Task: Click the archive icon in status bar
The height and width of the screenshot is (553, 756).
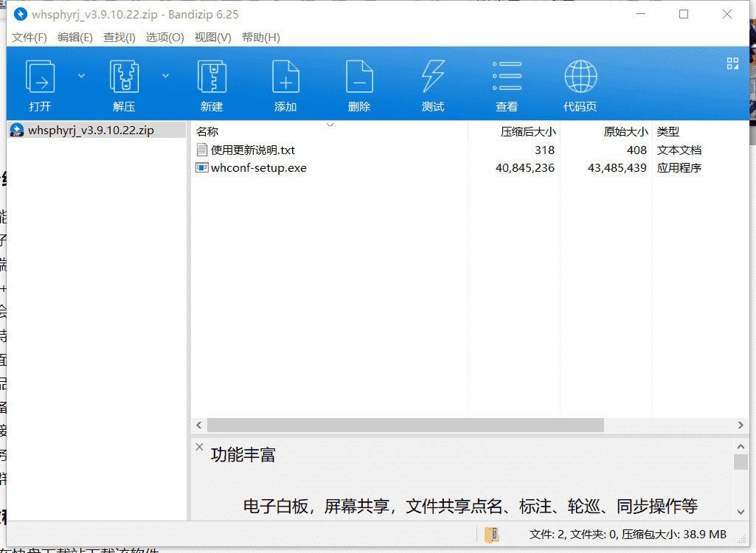Action: [492, 535]
